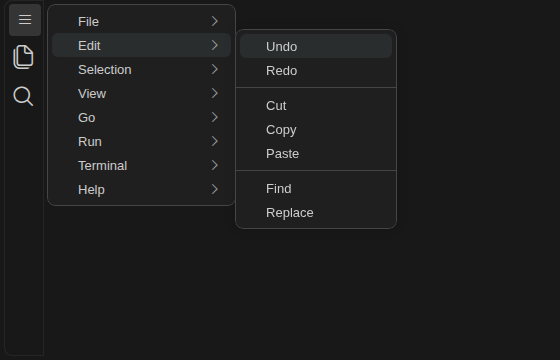The height and width of the screenshot is (360, 560).
Task: Open the Selection menu
Action: pos(141,69)
